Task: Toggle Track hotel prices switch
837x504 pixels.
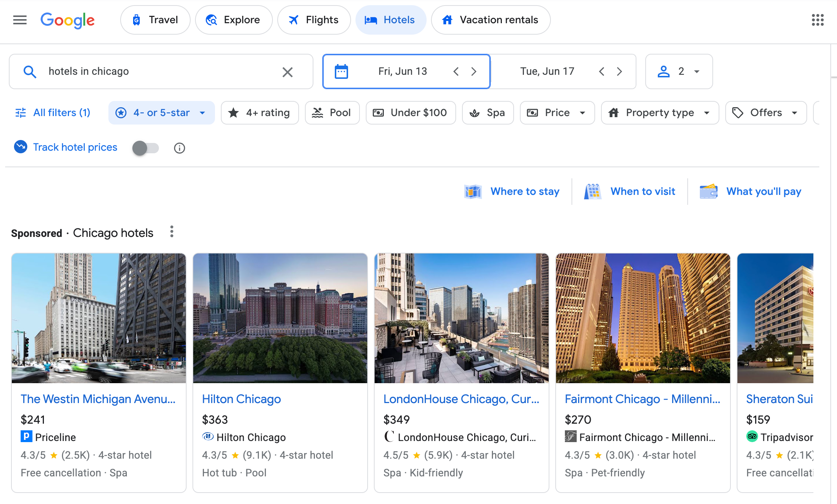Action: point(145,148)
